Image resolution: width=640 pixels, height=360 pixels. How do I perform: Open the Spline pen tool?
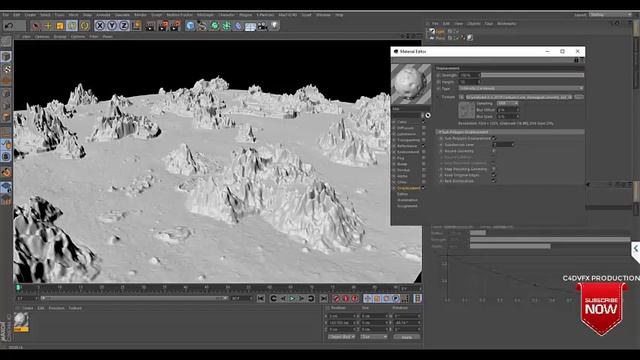click(x=202, y=26)
